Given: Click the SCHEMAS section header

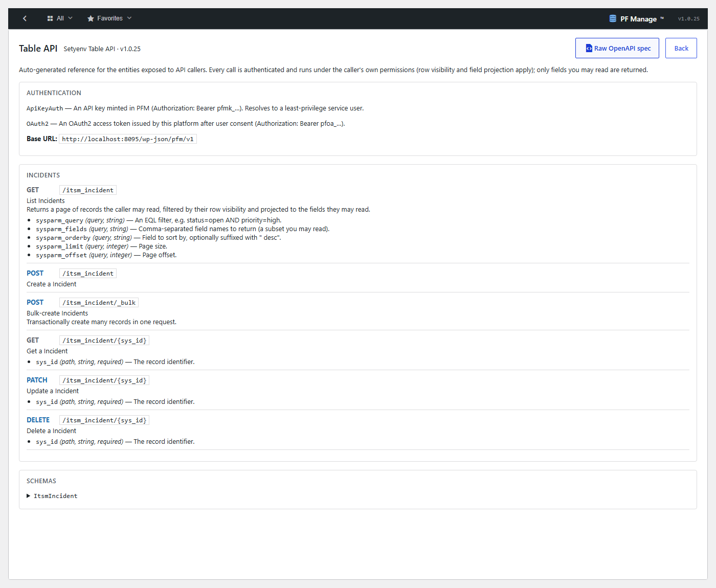Looking at the screenshot, I should click(x=41, y=481).
